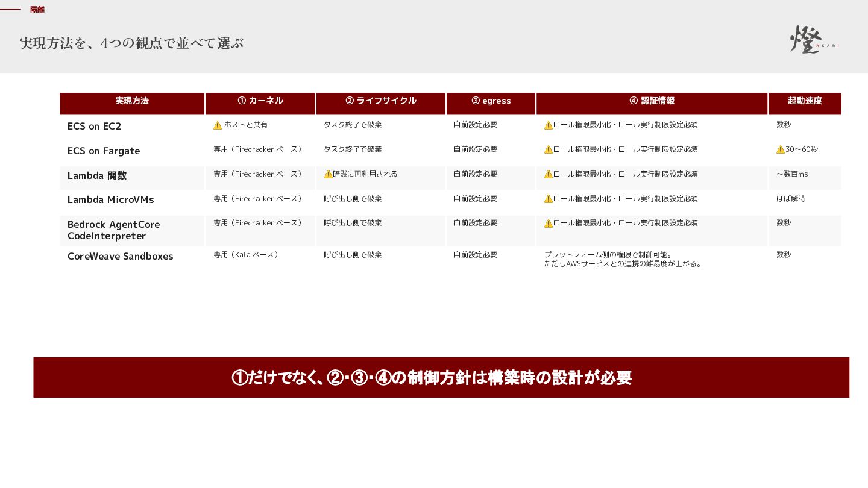Image resolution: width=868 pixels, height=488 pixels.
Task: Click 自前設定必要 in ECS on Fargate row
Action: point(476,149)
